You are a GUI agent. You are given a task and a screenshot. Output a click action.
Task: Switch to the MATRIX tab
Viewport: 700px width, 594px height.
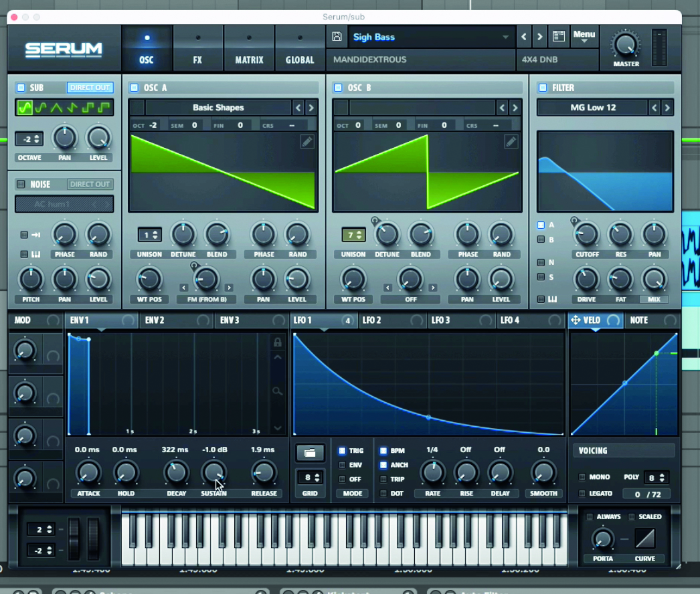coord(249,49)
